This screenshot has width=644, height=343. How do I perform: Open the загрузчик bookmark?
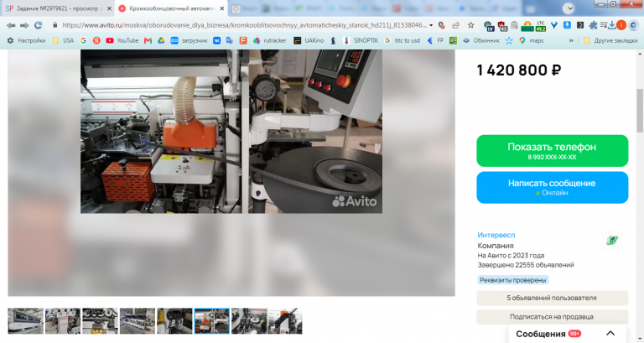[189, 40]
